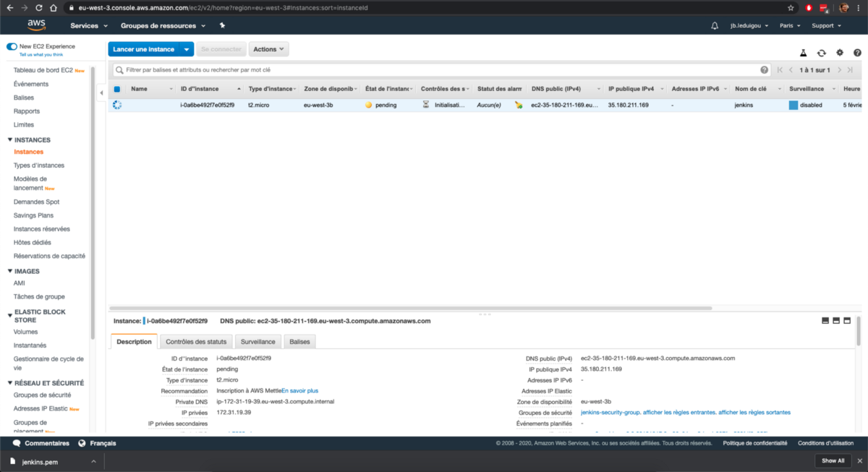Click the pin shortcut icon in AWS navbar
Screen dimensions: 868x472
coord(222,25)
